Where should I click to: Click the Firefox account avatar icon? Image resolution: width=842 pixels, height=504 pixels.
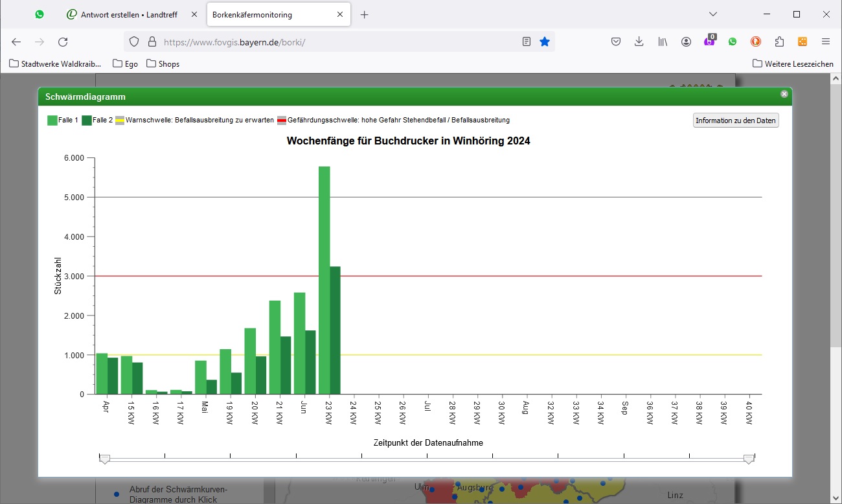point(686,41)
